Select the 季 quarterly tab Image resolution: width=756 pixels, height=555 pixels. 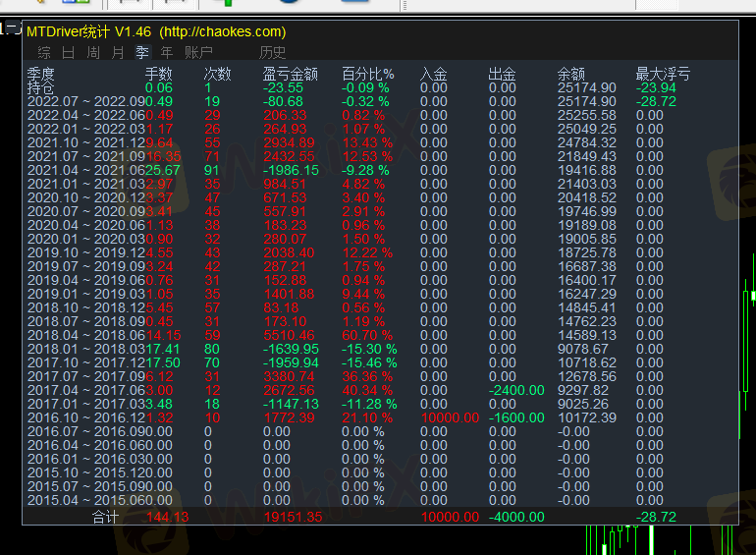142,52
